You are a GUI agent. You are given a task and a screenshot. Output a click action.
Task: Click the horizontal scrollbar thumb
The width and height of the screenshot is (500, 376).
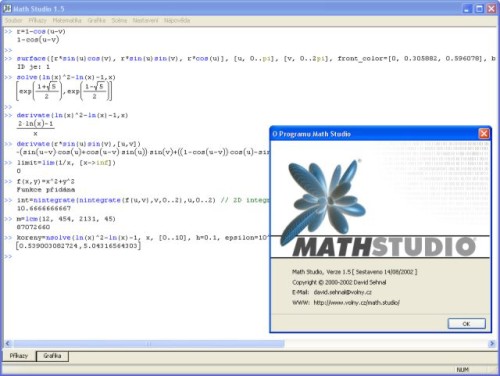pos(149,344)
